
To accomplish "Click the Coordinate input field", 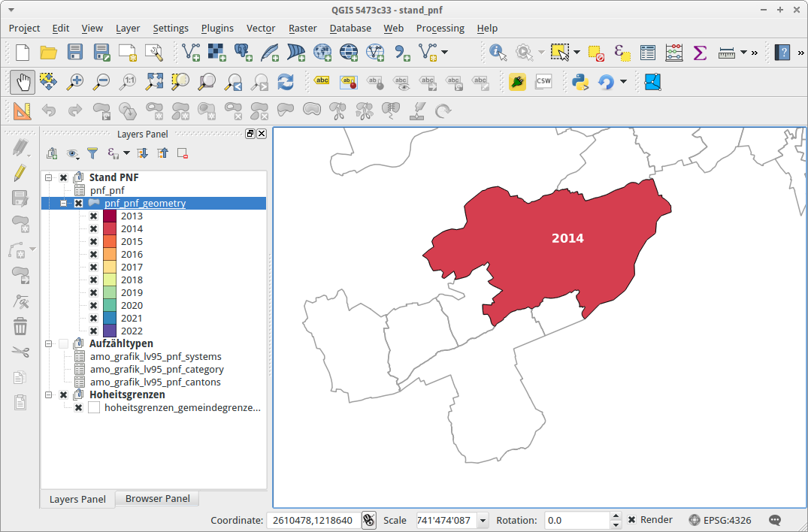I will pos(313,521).
